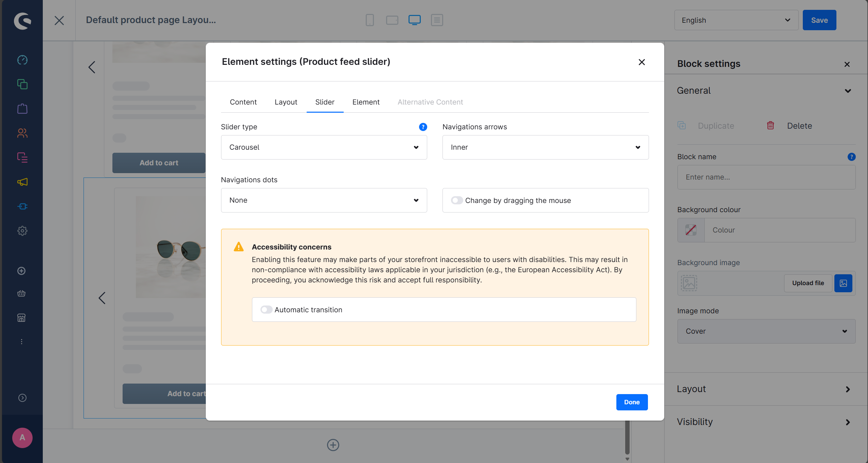The image size is (868, 463).
Task: Toggle Change by dragging the mouse
Action: [457, 200]
